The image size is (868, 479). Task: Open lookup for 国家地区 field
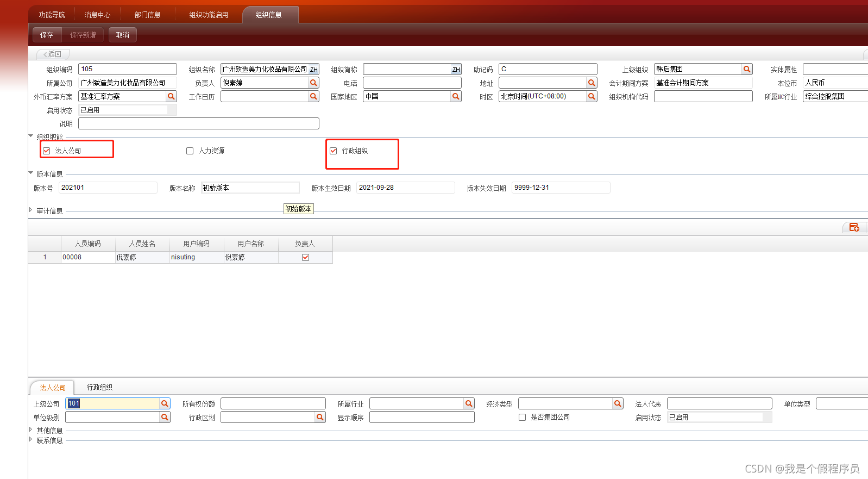coord(456,96)
